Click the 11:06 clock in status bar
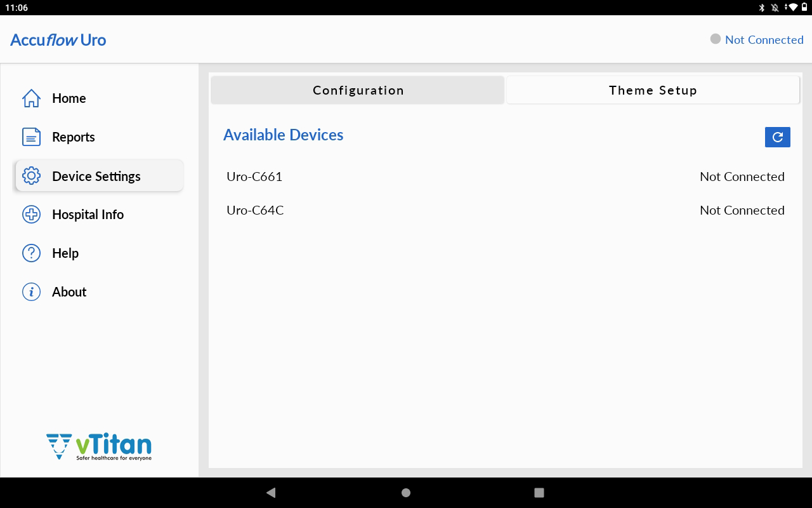This screenshot has height=508, width=812. coord(16,8)
